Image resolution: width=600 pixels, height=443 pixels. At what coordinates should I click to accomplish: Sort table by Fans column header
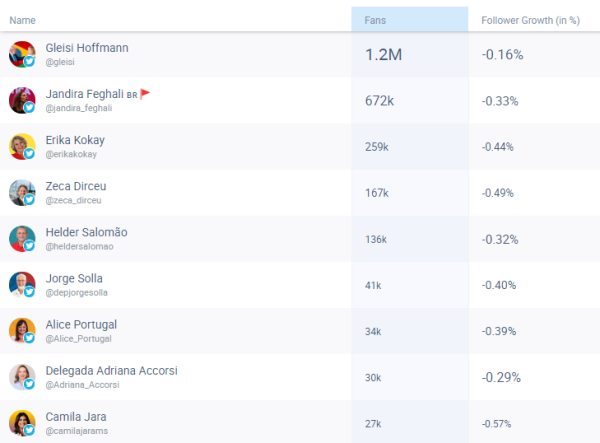(375, 20)
